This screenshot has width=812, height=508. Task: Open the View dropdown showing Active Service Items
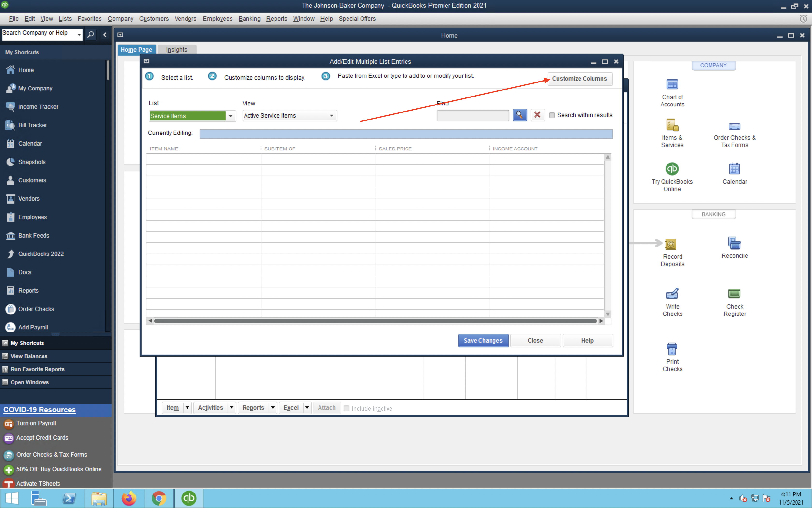coord(332,116)
